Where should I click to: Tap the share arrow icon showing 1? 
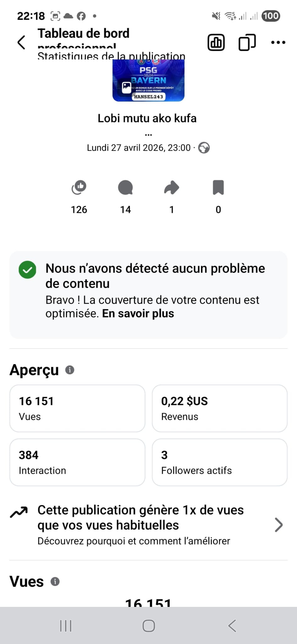pos(172,188)
